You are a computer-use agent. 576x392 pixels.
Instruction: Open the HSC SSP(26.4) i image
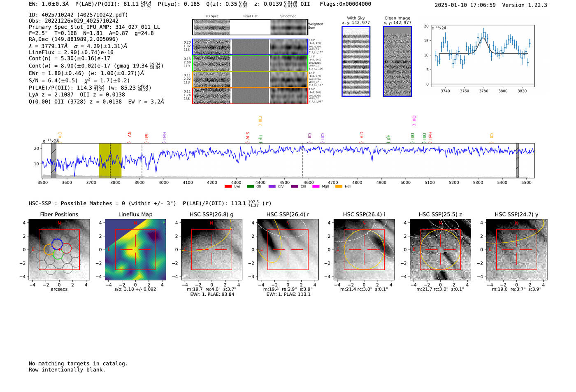pyautogui.click(x=364, y=250)
